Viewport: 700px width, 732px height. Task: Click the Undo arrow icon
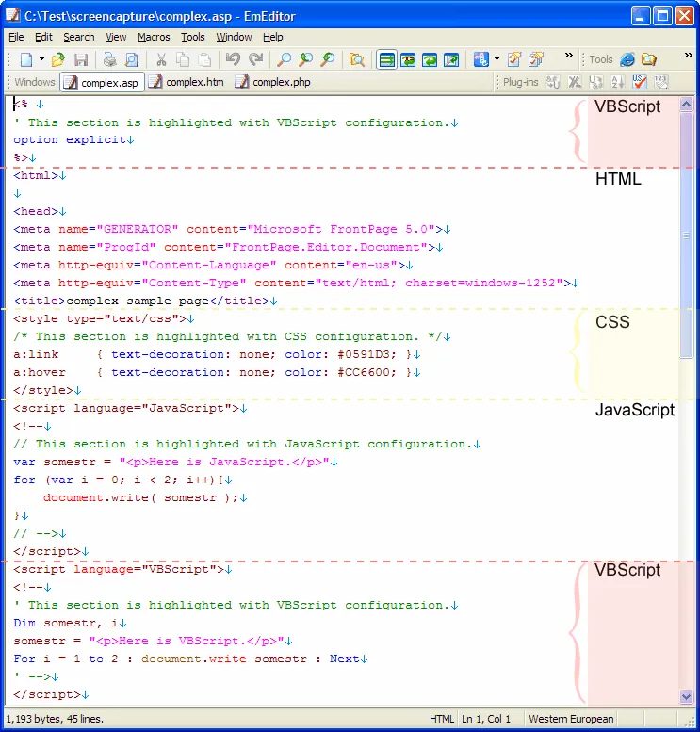[x=233, y=59]
